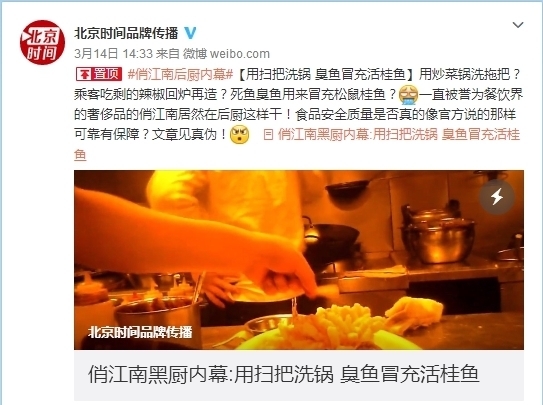Open the 北京时间 round avatar logo
Image resolution: width=543 pixels, height=405 pixels.
point(42,43)
